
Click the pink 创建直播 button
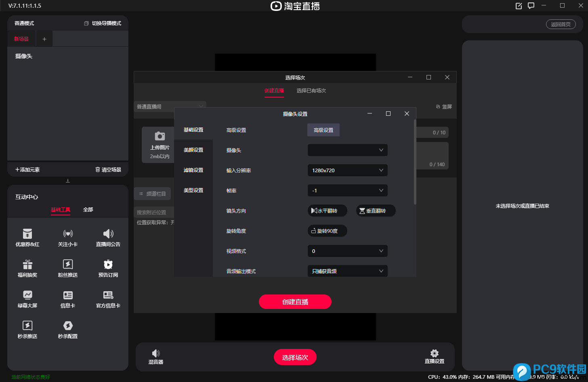pos(295,302)
